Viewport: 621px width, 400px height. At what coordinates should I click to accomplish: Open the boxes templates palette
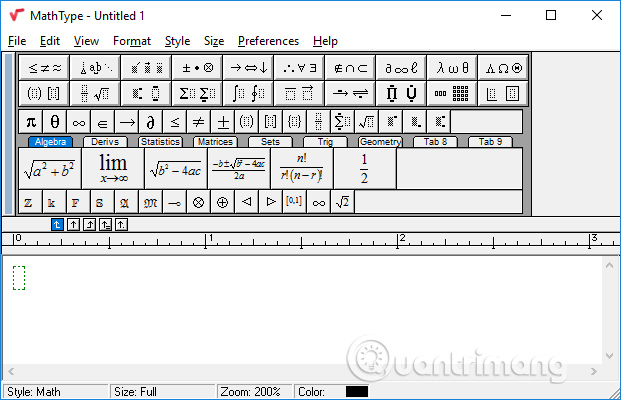click(503, 93)
